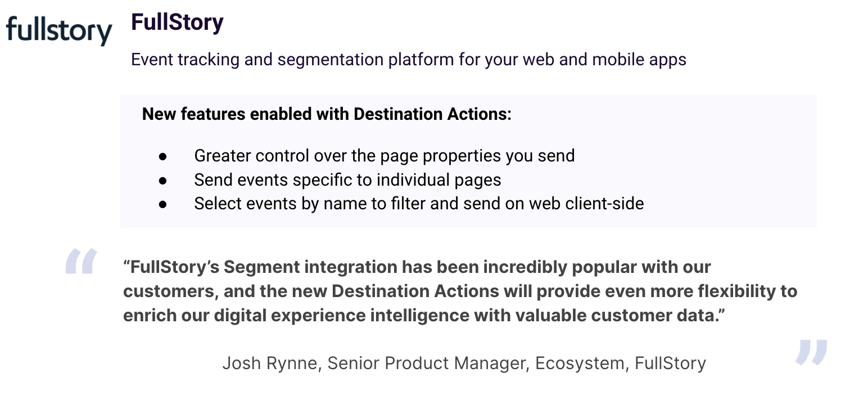Click the large closing quotation mark icon
868x404 pixels.
pyautogui.click(x=811, y=352)
